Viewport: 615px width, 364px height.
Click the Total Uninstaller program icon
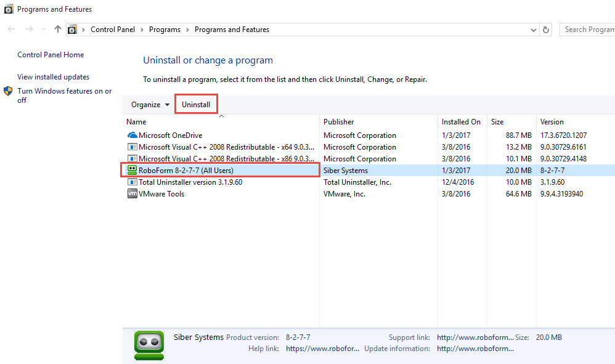(x=132, y=182)
